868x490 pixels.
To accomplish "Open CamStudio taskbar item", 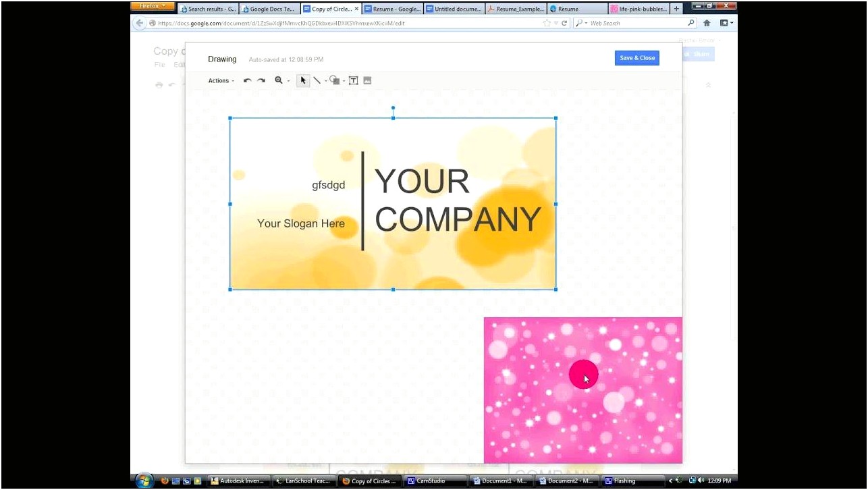I will (435, 481).
